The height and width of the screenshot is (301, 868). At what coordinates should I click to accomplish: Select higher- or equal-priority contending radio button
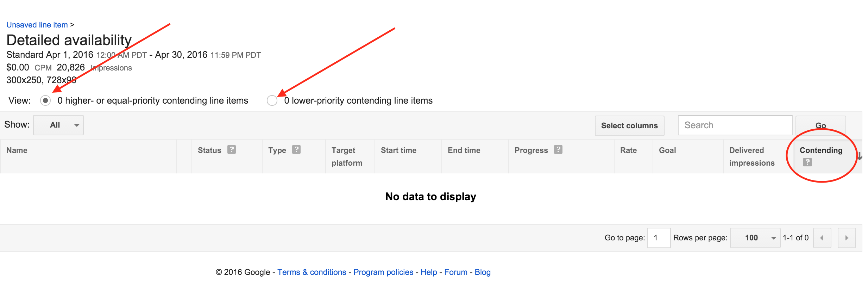(x=45, y=101)
